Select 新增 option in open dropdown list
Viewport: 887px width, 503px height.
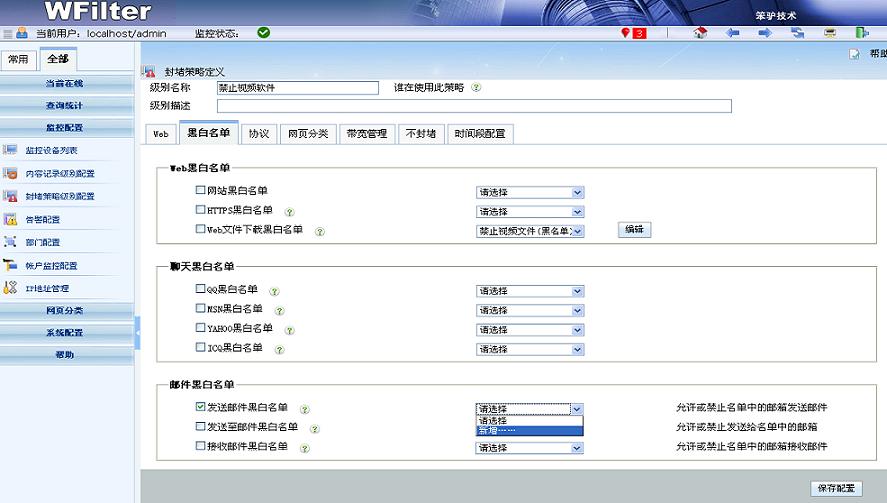pos(528,431)
